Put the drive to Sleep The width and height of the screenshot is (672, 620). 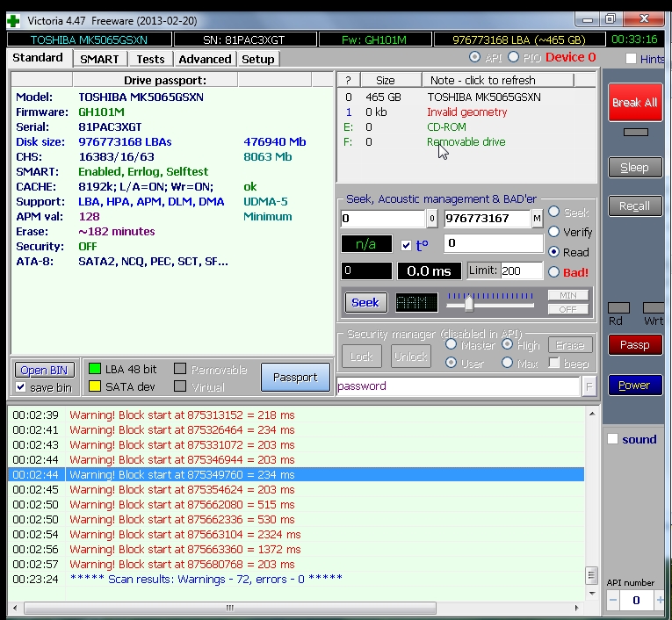coord(635,168)
